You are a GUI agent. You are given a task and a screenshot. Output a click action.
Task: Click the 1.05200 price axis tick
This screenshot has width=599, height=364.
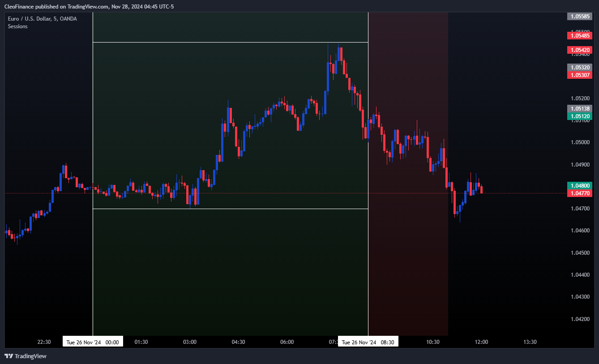(580, 98)
